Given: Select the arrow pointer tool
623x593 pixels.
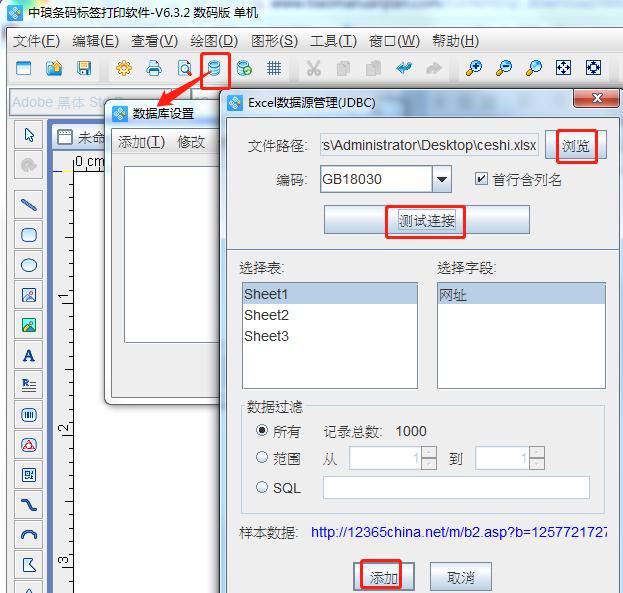Looking at the screenshot, I should 29,135.
